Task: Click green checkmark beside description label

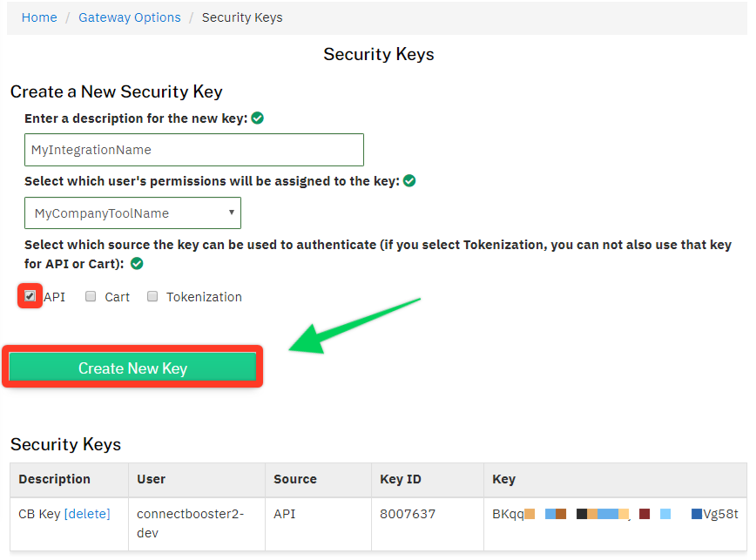Action: click(x=257, y=118)
